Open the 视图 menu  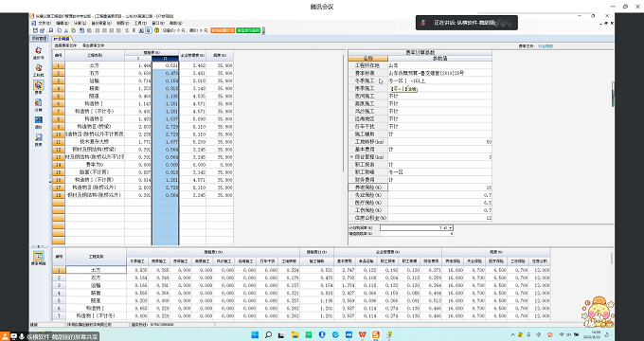[122, 24]
